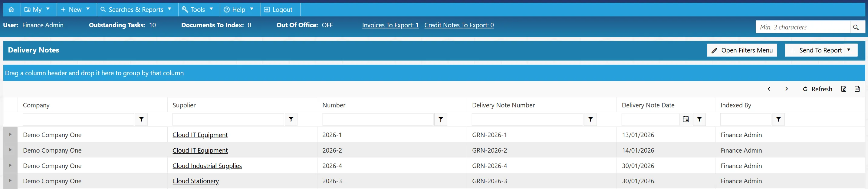
Task: Expand row for GRN-2026-3
Action: coord(10,181)
